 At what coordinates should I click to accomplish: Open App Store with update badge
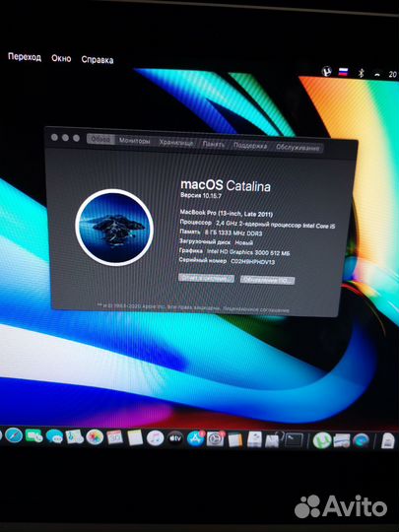(x=196, y=438)
